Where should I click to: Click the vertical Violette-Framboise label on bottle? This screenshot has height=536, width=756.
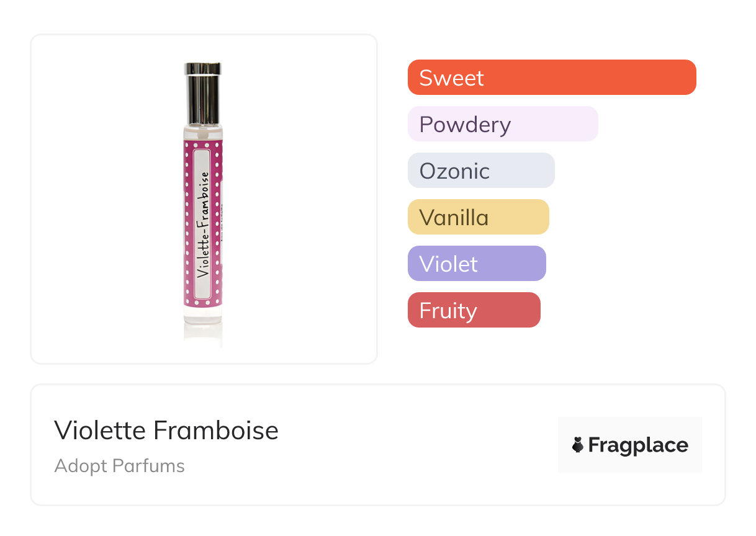click(202, 224)
